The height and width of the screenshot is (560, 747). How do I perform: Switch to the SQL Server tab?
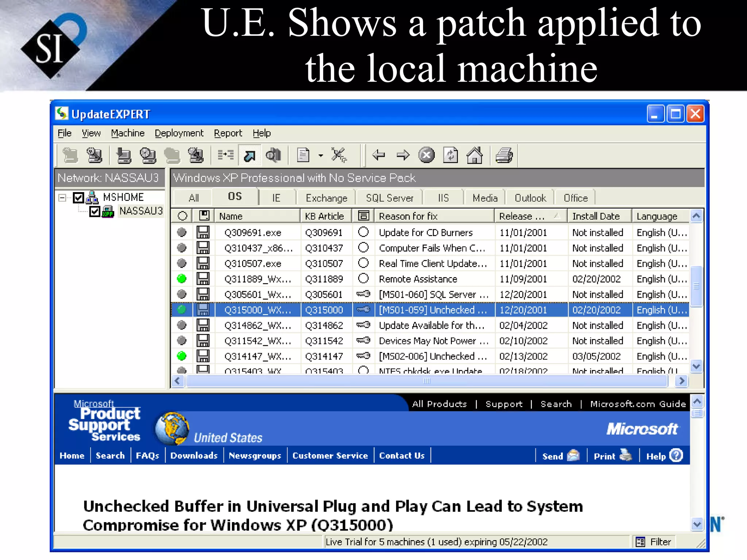click(x=390, y=198)
